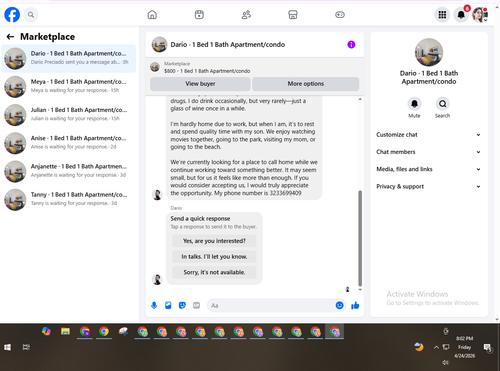Open Dario conversation in list
Viewport: 500px width, 371px height.
pos(69,58)
